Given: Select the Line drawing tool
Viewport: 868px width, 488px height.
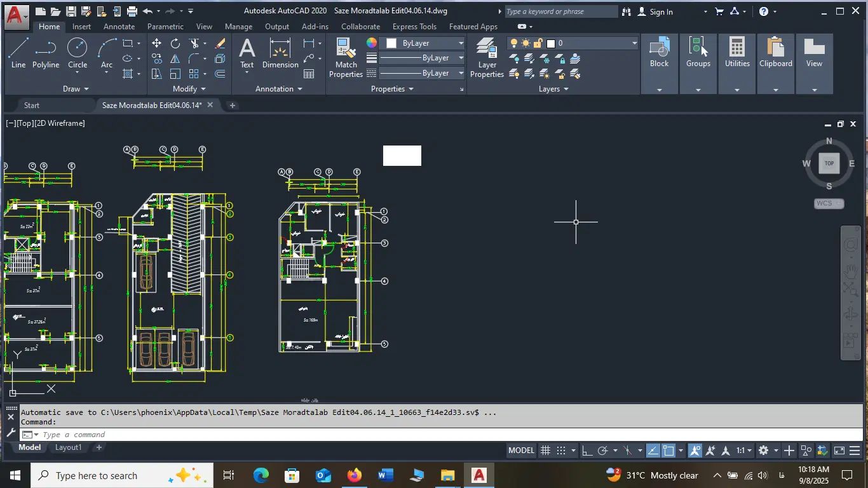Looking at the screenshot, I should [x=18, y=53].
